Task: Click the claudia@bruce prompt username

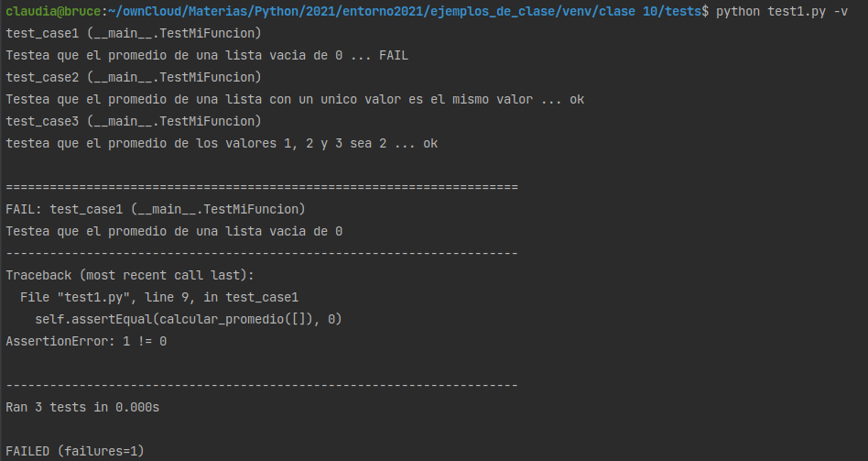Action: point(53,11)
